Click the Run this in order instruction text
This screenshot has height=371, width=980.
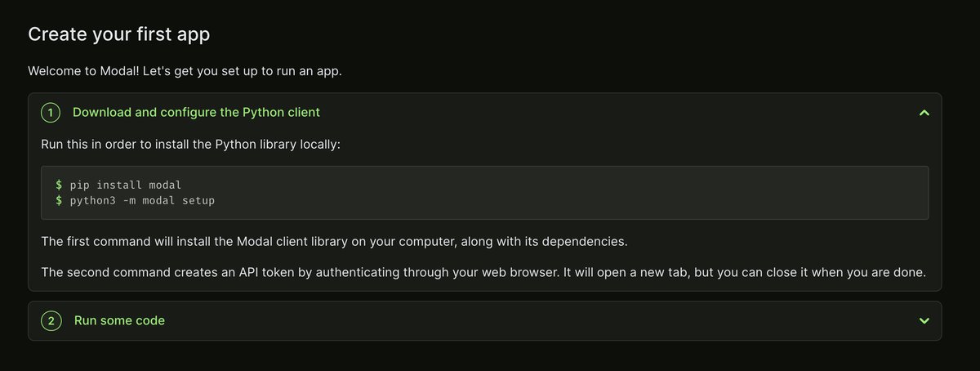pyautogui.click(x=189, y=145)
